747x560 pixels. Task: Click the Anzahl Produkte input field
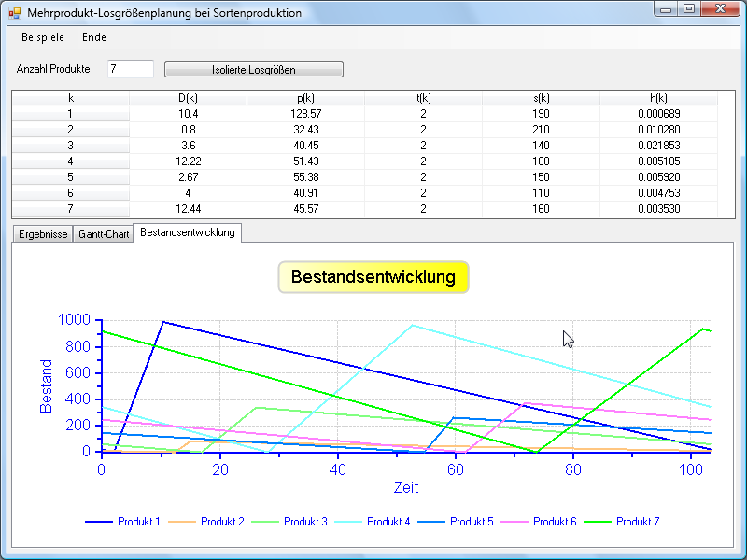coord(130,69)
